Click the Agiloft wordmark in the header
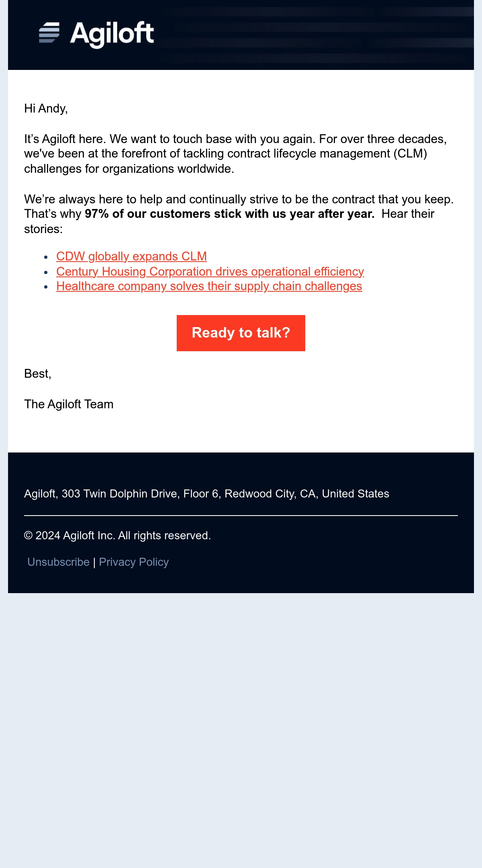482x868 pixels. click(x=112, y=34)
